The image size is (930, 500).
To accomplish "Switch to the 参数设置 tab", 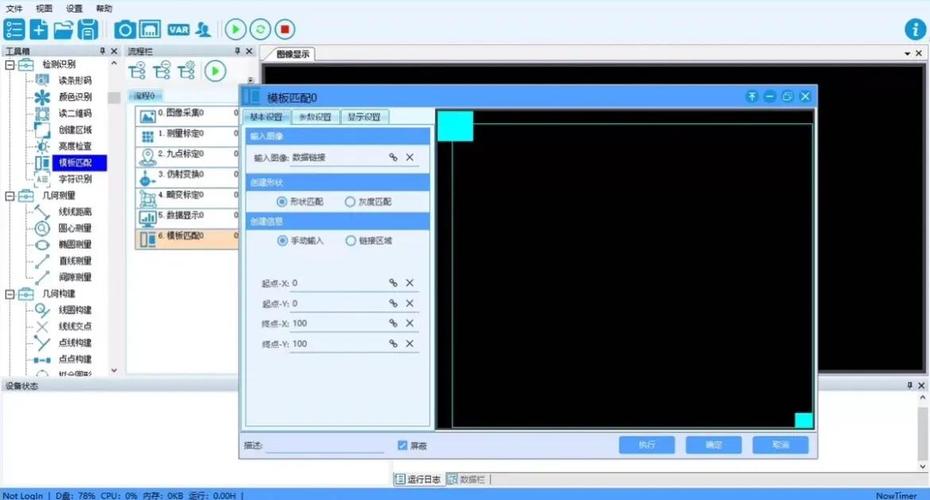I will [315, 117].
